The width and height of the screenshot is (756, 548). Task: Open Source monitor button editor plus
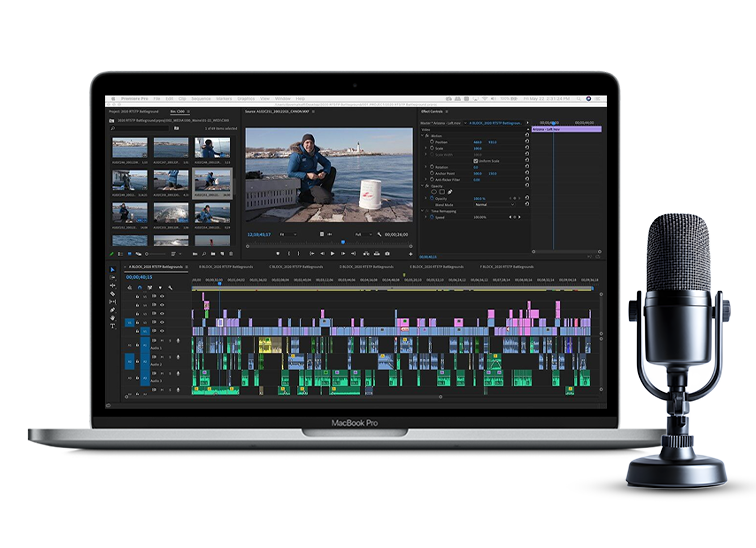[411, 254]
